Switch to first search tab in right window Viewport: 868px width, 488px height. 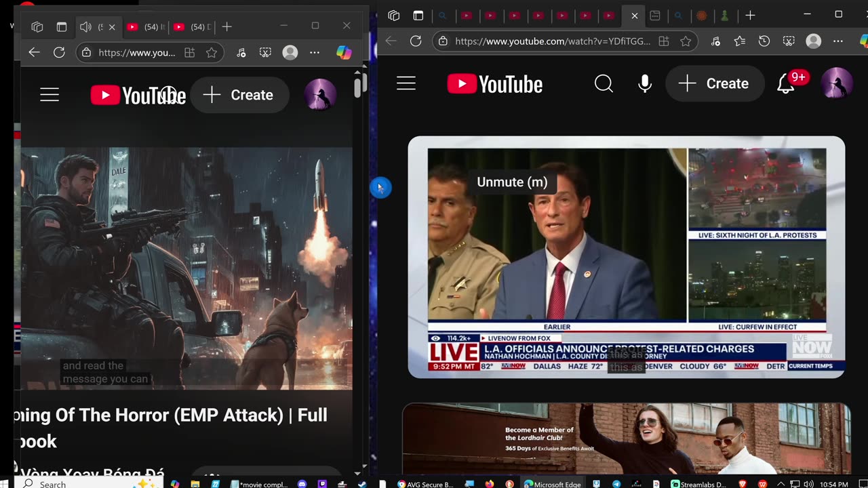(442, 16)
